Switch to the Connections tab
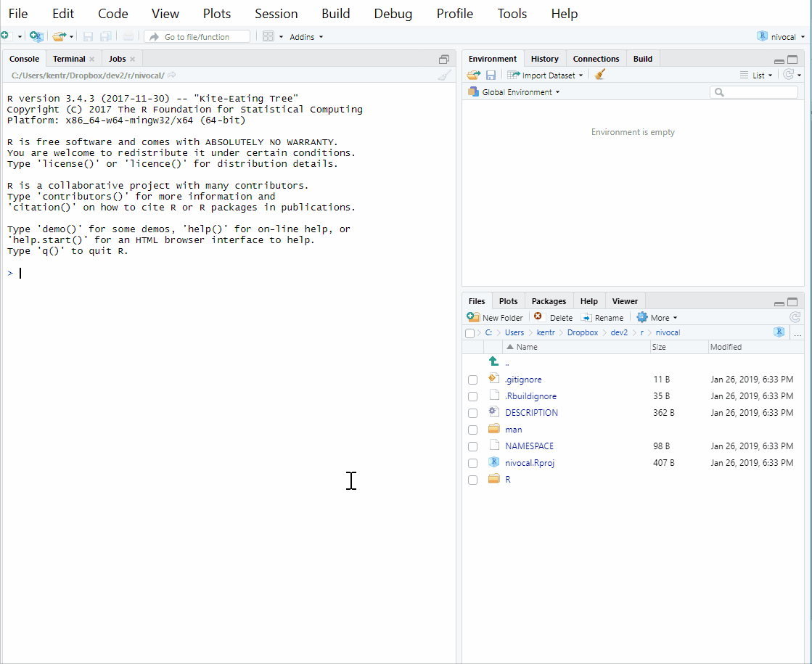 (596, 59)
